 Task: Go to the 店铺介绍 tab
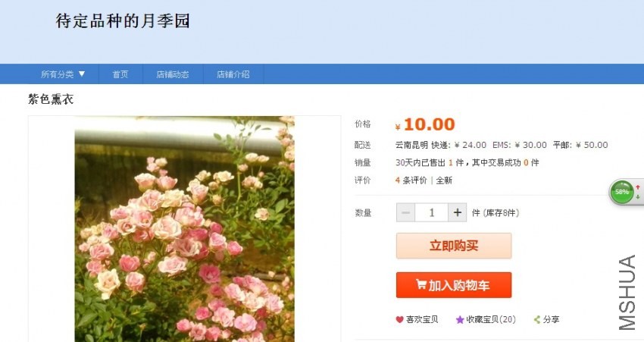pyautogui.click(x=233, y=74)
